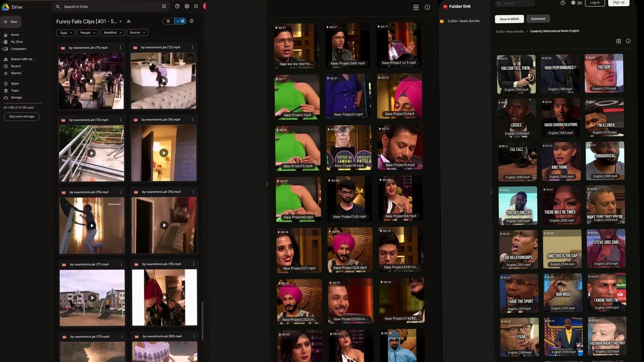644x362 pixels.
Task: Open the Source filter dropdown
Action: (x=137, y=33)
